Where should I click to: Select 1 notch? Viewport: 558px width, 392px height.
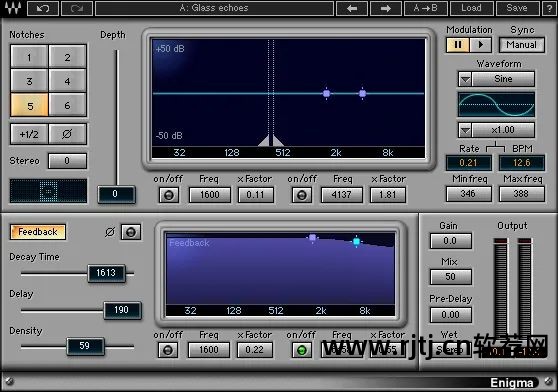29,57
